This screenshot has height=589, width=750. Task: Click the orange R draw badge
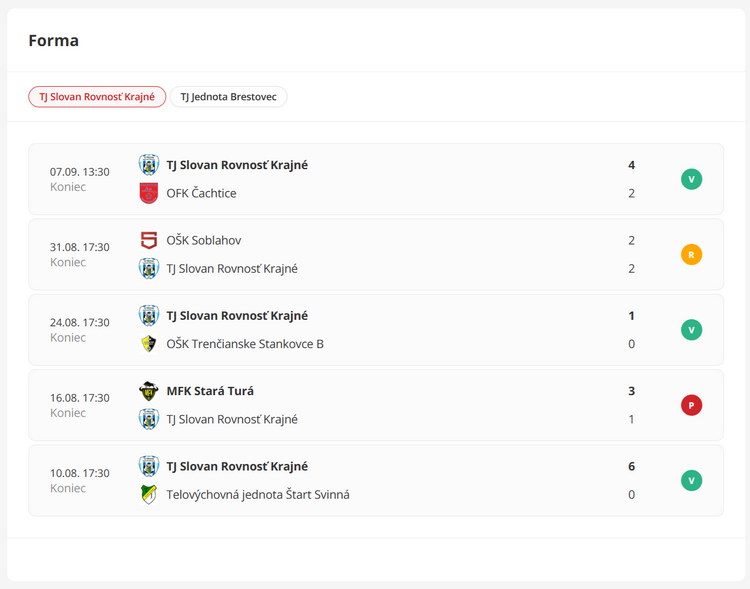tap(691, 254)
